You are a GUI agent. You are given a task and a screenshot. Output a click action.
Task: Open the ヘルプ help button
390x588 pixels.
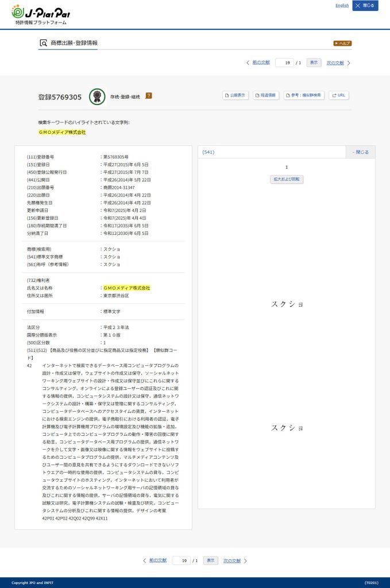click(342, 44)
